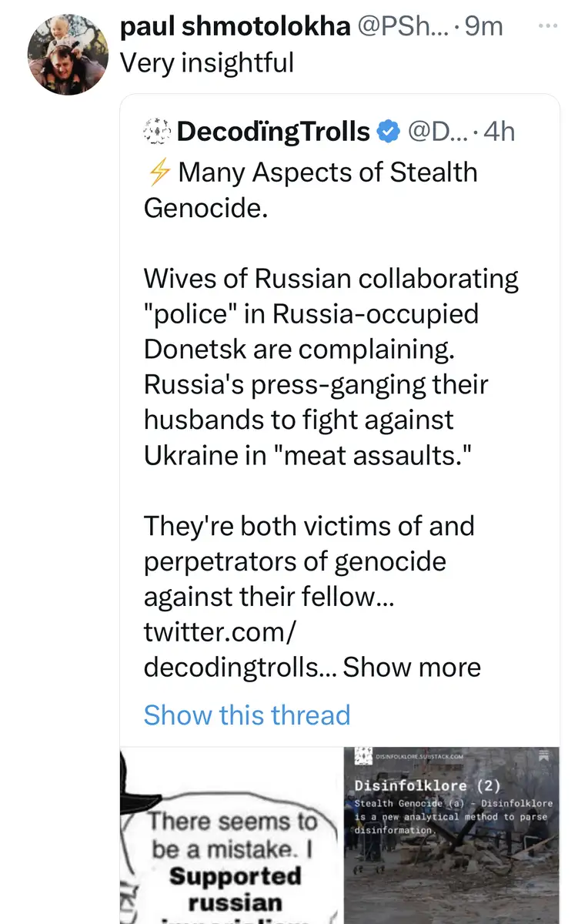Open the three-dot more options menu
588x924 pixels.
point(548,25)
